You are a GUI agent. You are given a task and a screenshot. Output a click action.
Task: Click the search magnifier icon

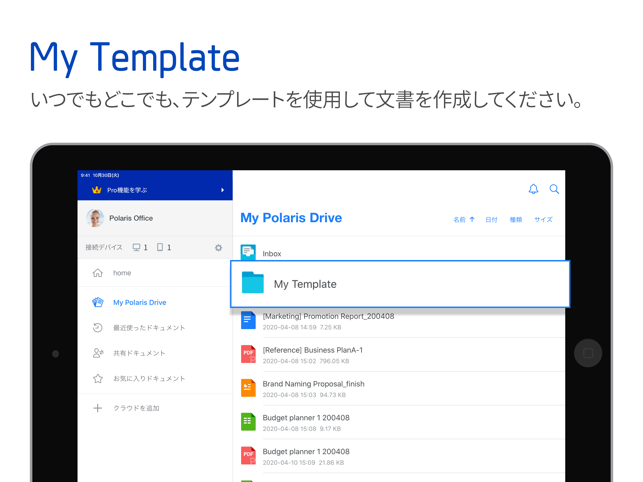tap(554, 189)
